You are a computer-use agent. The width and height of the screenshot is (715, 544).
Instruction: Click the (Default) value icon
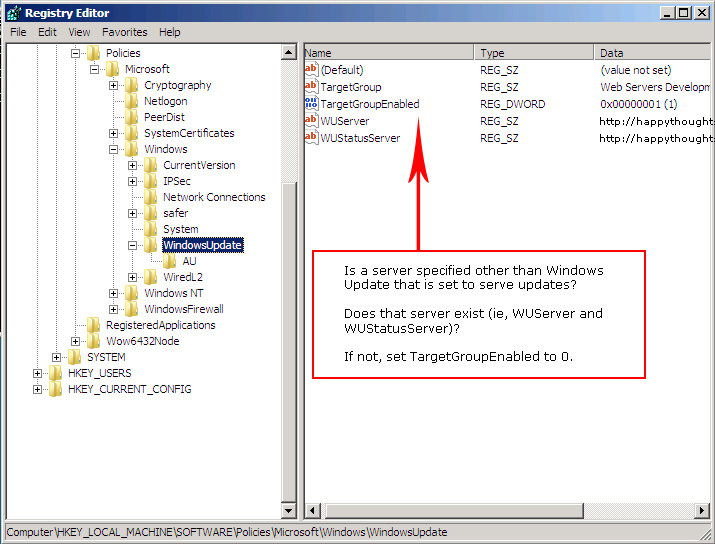(311, 70)
